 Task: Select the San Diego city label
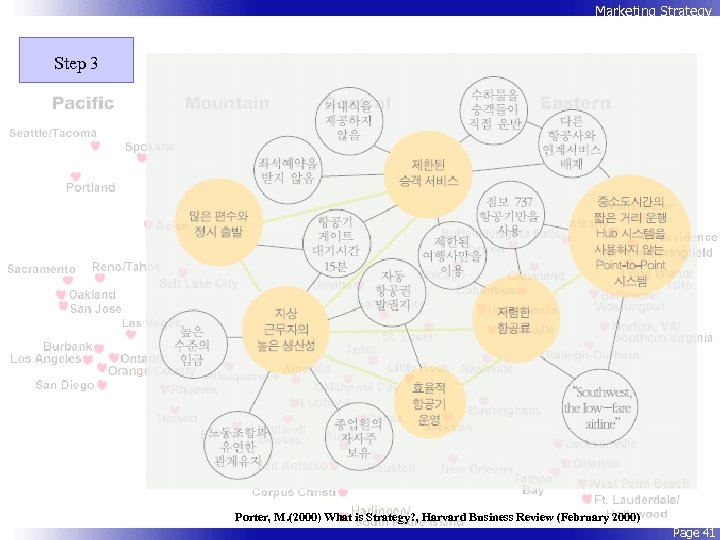point(65,385)
